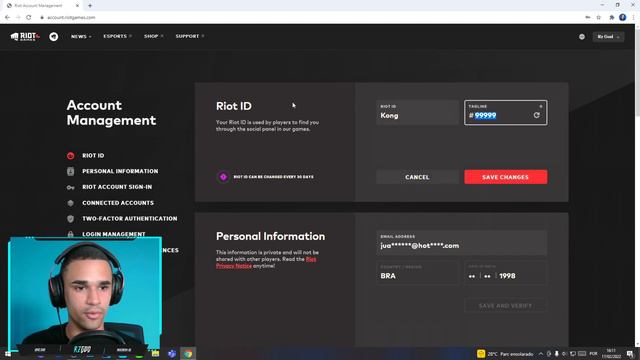Open a new browser tab
The height and width of the screenshot is (360, 640).
pos(90,6)
